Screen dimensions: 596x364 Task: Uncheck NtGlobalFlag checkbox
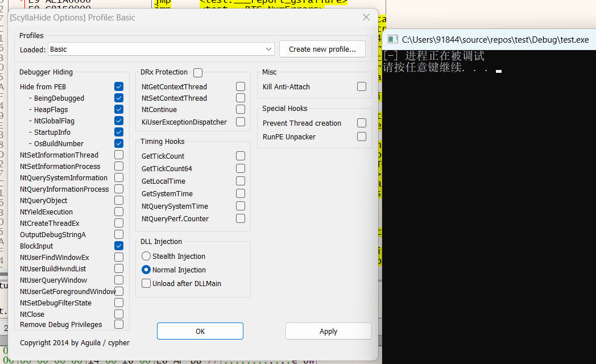pos(119,121)
